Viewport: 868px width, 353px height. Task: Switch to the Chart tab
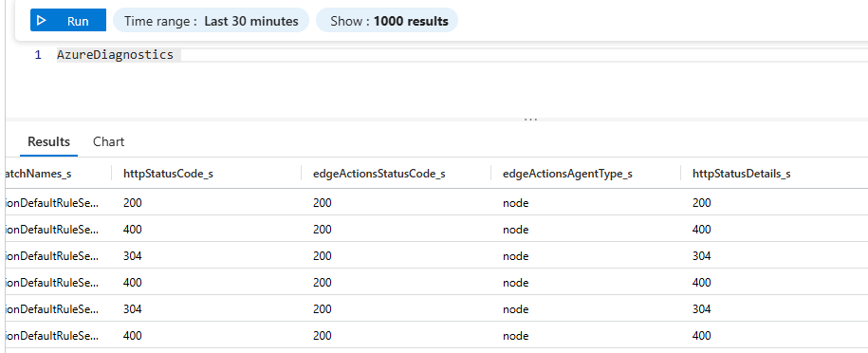[x=108, y=142]
